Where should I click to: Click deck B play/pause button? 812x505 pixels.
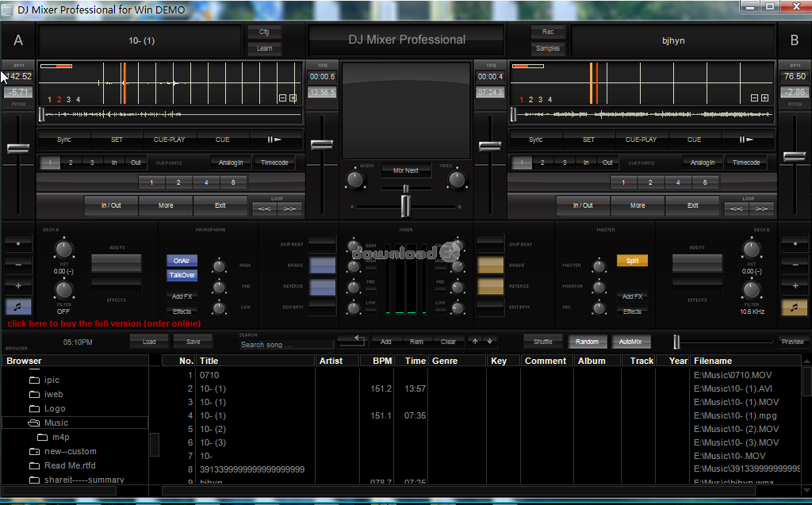[747, 140]
